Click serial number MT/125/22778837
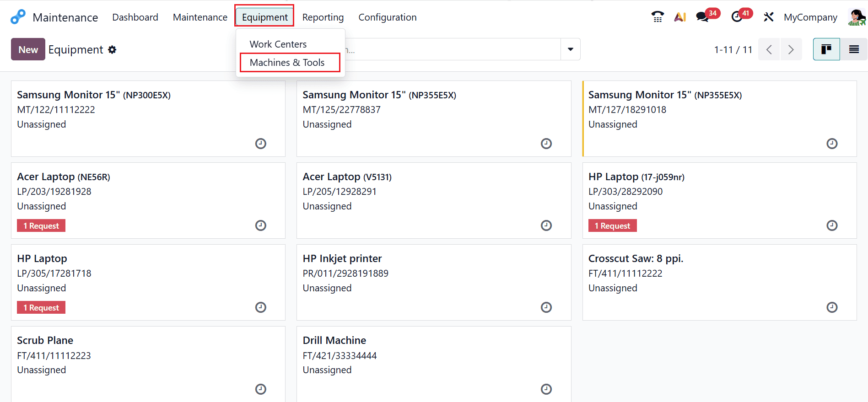 tap(341, 109)
